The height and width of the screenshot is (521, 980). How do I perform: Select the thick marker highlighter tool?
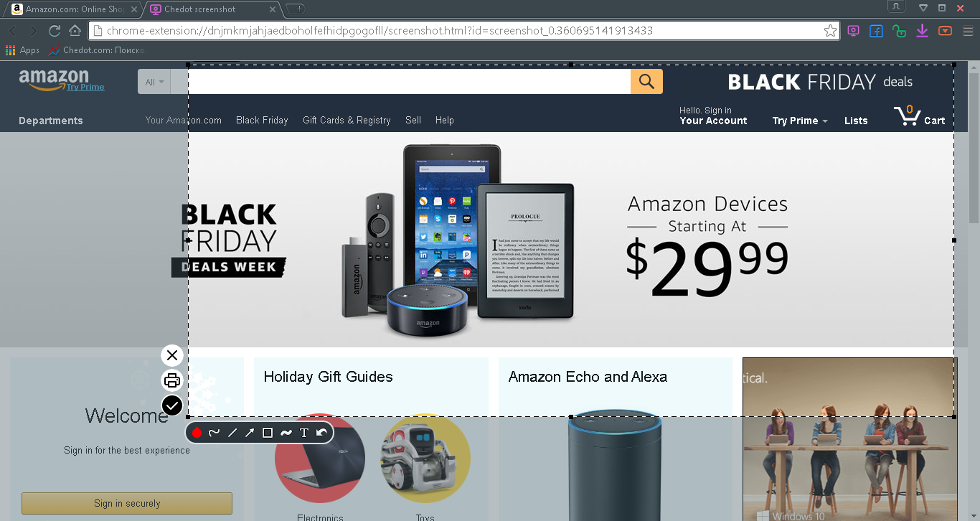pyautogui.click(x=286, y=433)
